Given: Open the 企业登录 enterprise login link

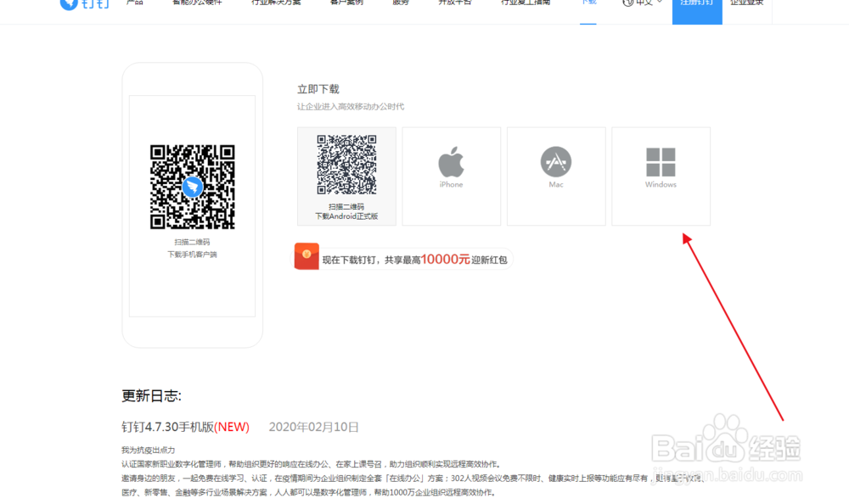Looking at the screenshot, I should point(746,3).
